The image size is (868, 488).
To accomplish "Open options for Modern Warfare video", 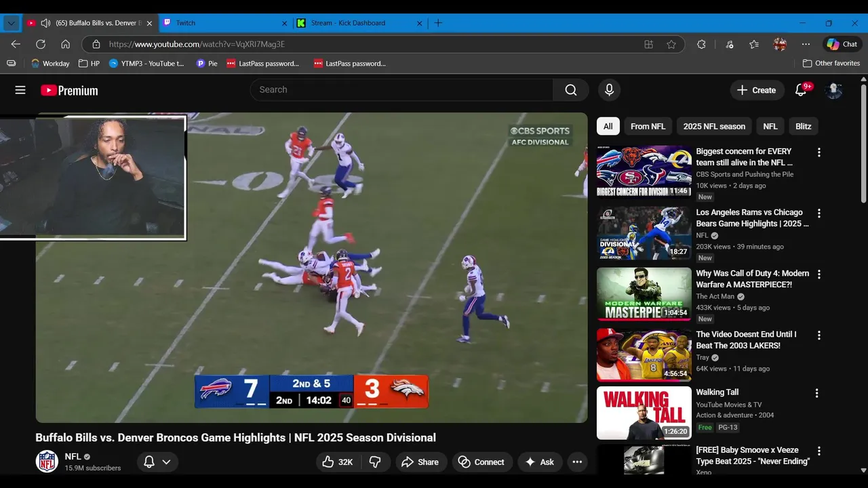I will coord(818,274).
